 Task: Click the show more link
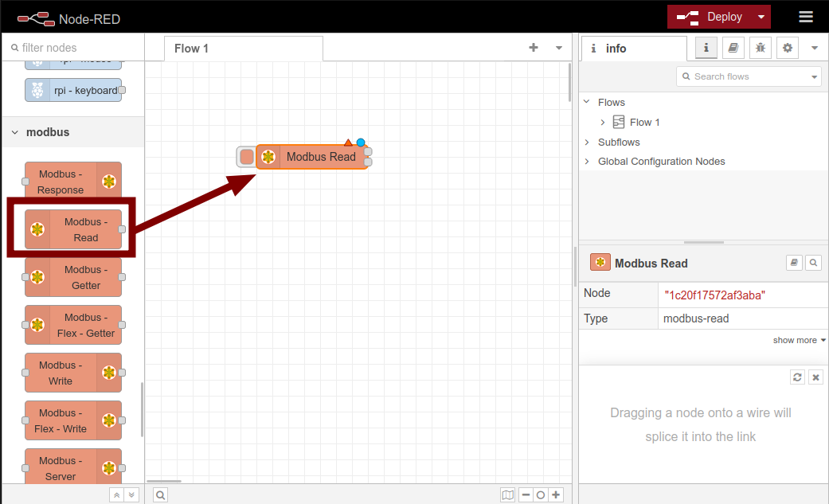799,340
